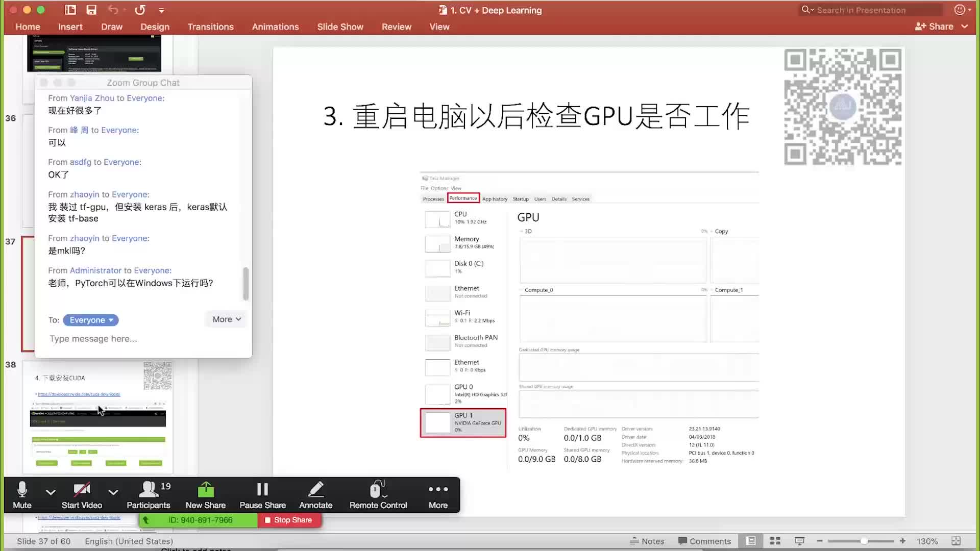Open the Review ribbon tab

[x=396, y=27]
